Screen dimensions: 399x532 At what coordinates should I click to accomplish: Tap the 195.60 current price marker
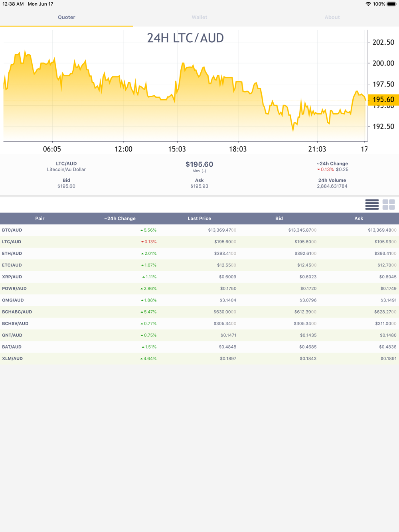pos(383,100)
